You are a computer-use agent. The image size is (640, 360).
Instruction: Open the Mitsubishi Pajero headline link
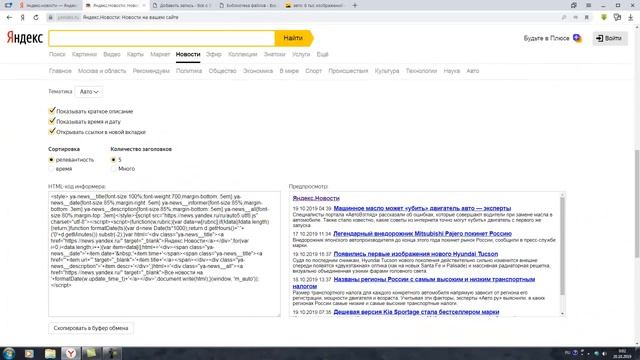coord(422,234)
